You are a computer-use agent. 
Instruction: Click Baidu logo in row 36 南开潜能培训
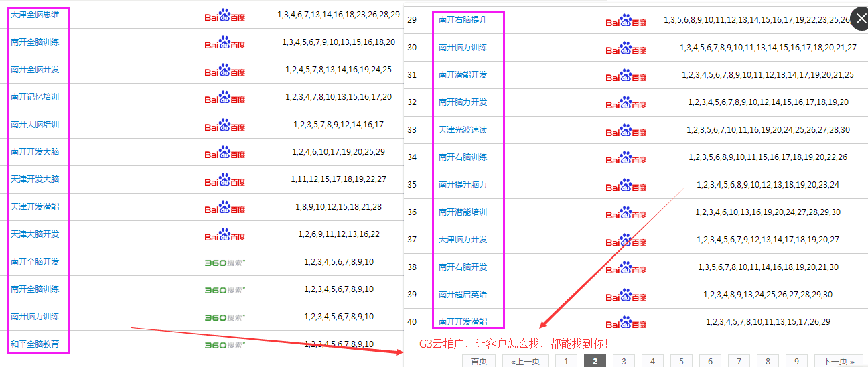[x=626, y=213]
